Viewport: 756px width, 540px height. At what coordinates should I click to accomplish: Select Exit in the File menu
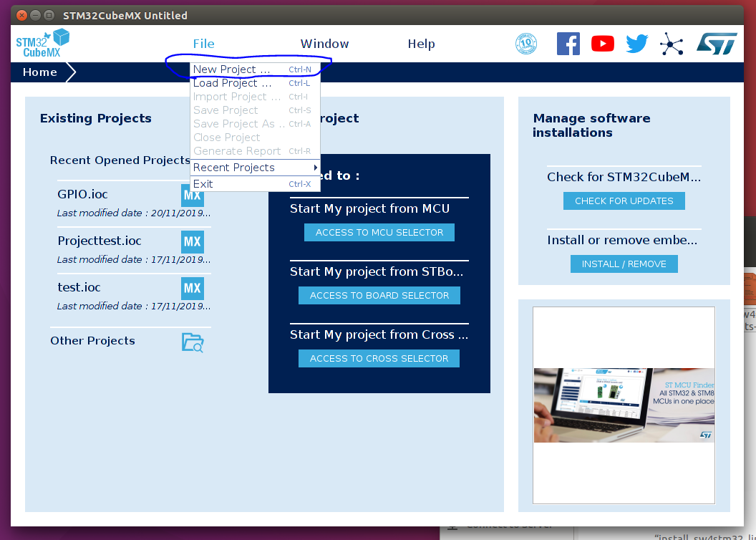pyautogui.click(x=255, y=183)
